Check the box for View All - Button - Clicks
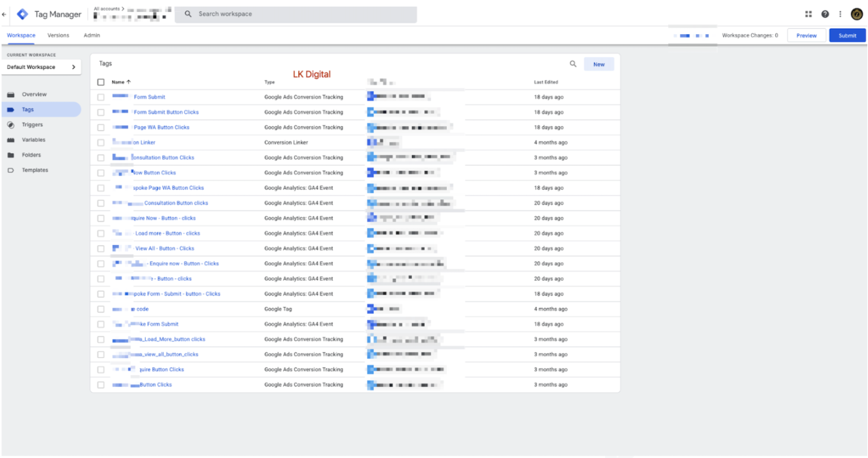 point(101,248)
